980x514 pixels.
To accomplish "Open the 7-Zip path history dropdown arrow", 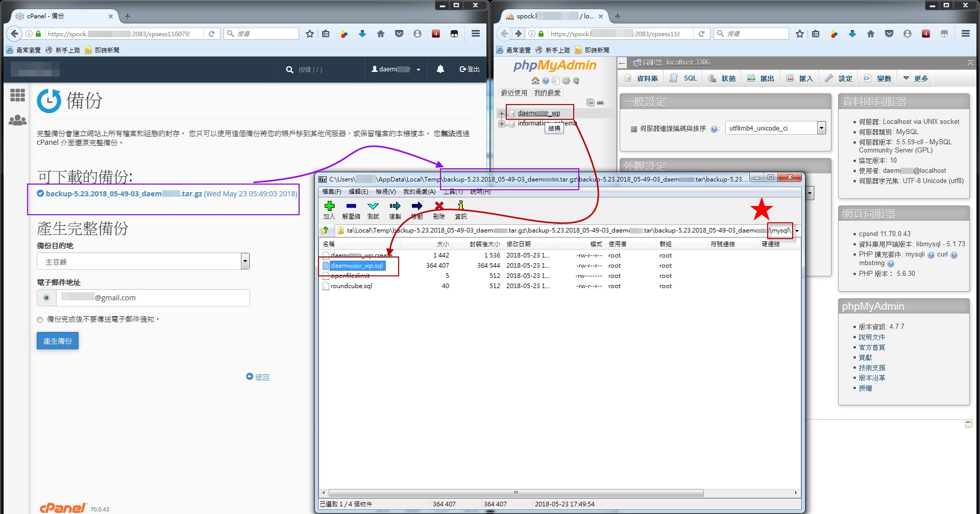I will coord(797,230).
